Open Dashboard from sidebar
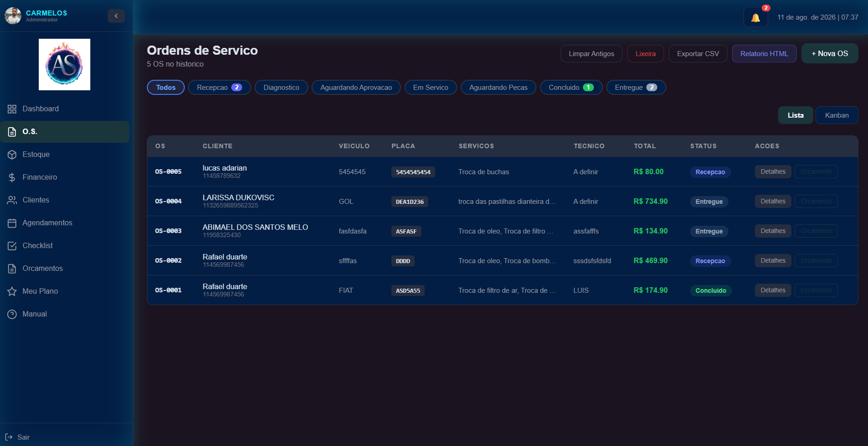This screenshot has height=446, width=868. (x=65, y=109)
